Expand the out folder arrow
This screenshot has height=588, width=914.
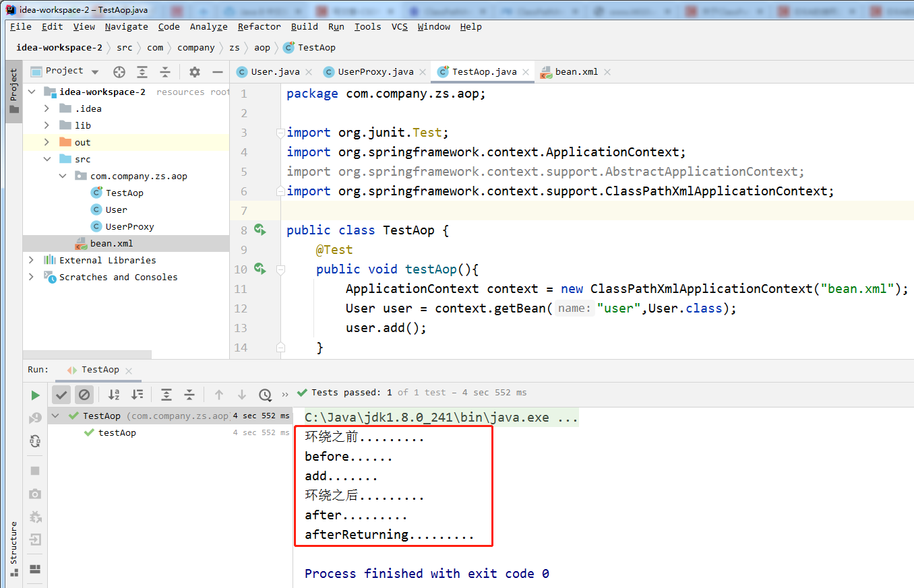point(47,142)
